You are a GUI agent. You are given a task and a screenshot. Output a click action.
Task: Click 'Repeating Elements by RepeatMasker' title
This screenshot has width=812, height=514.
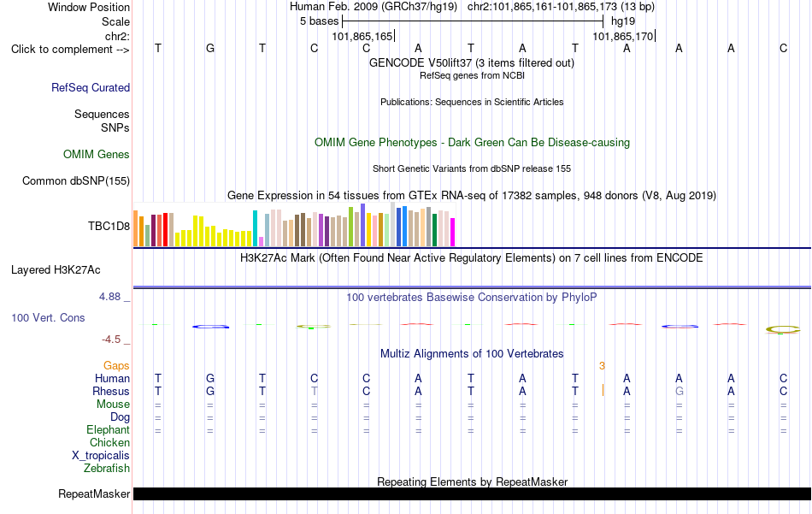point(473,482)
